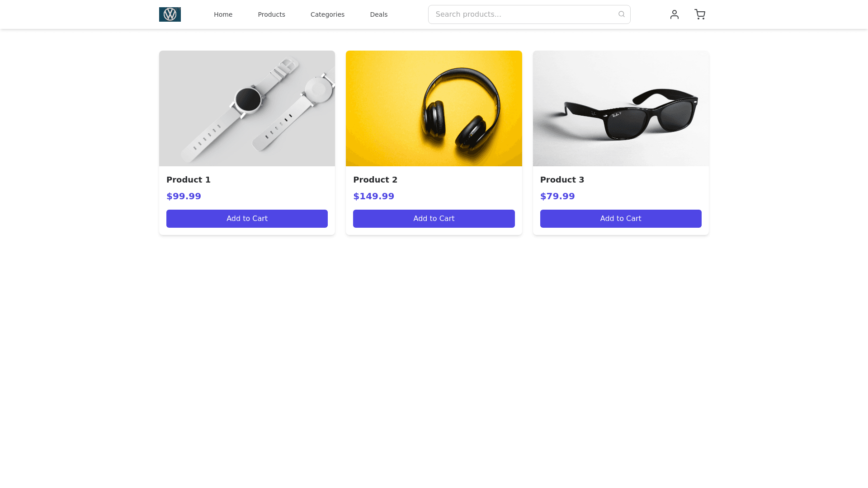Screen dimensions: 868x488
Task: Open the white watch product image
Action: click(x=247, y=108)
